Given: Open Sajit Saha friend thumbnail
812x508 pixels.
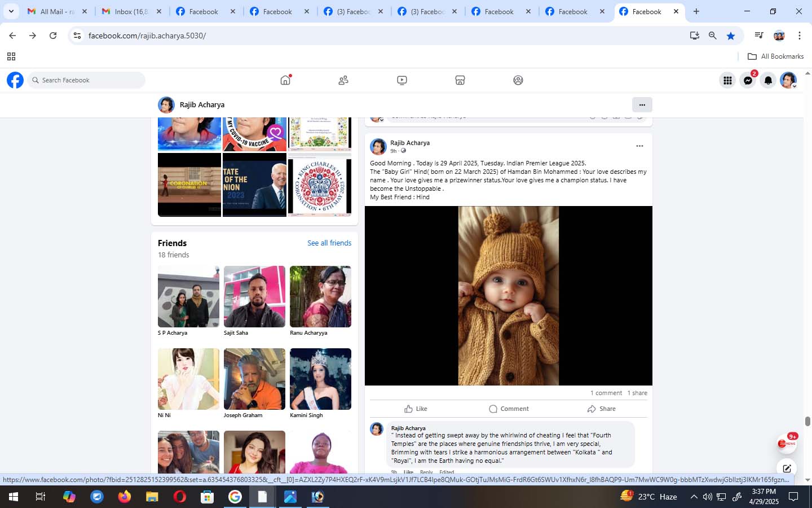Looking at the screenshot, I should click(254, 296).
